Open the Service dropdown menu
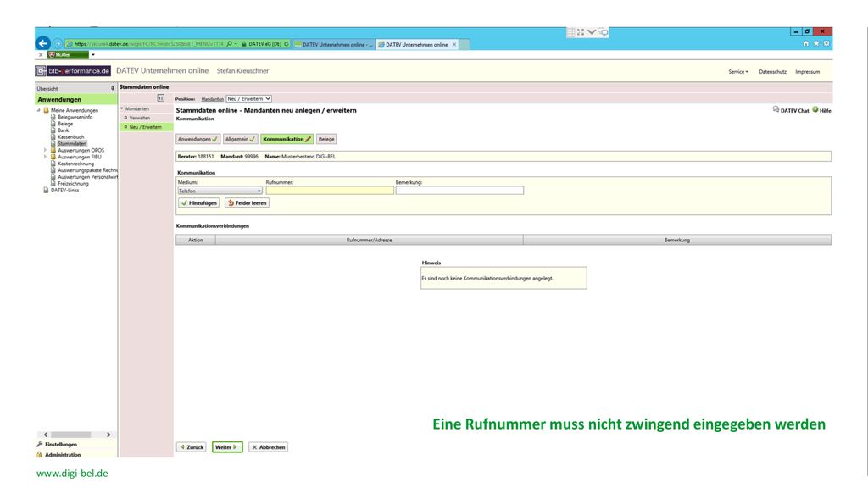The width and height of the screenshot is (868, 488). point(738,72)
